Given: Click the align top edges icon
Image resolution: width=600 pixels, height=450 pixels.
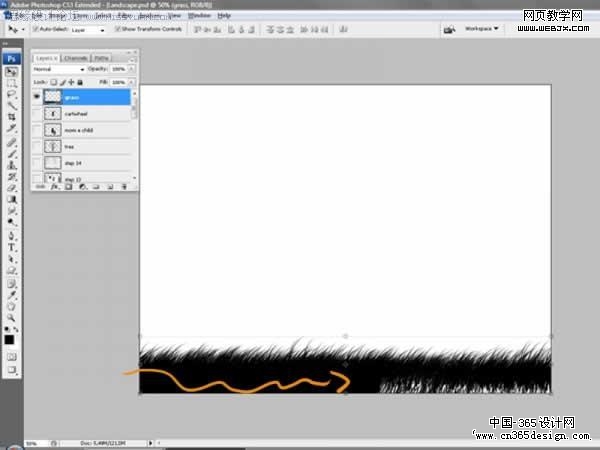Looking at the screenshot, I should click(x=197, y=29).
